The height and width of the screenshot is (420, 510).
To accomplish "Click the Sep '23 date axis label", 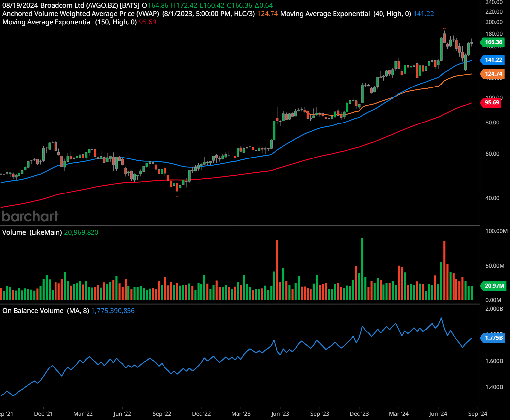I will point(320,414).
